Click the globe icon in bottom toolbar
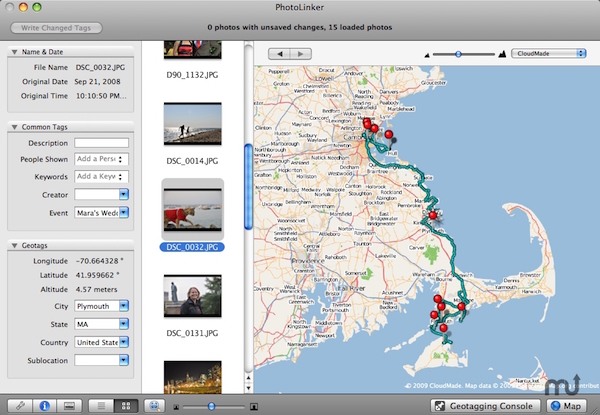 pos(154,406)
